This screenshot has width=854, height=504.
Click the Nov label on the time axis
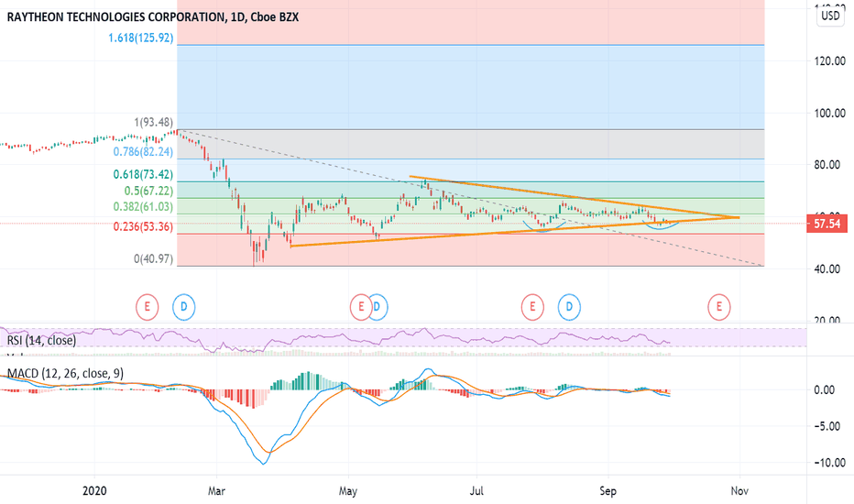(x=739, y=491)
